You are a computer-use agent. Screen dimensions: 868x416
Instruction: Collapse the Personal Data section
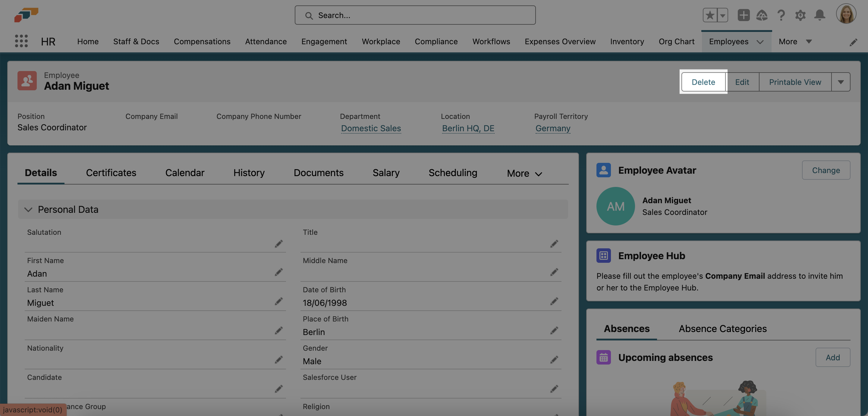click(x=28, y=209)
